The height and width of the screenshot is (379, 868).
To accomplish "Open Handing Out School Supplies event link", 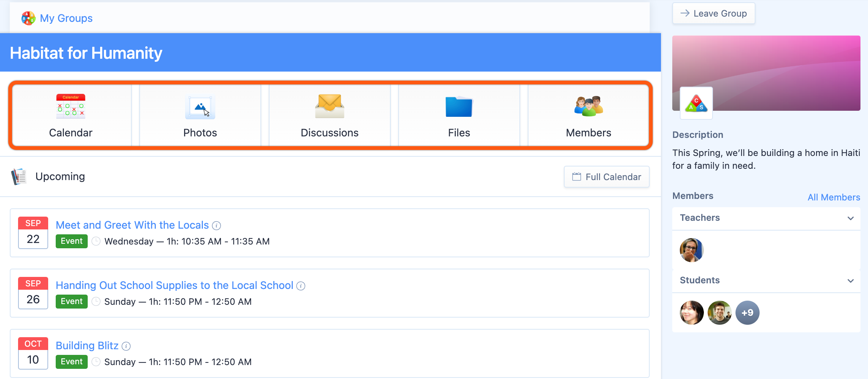I will pos(174,285).
